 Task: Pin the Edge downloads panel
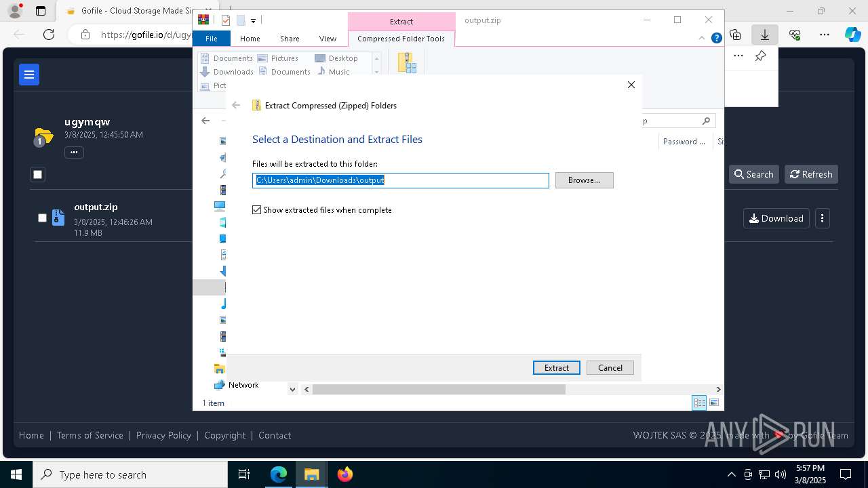tap(760, 56)
